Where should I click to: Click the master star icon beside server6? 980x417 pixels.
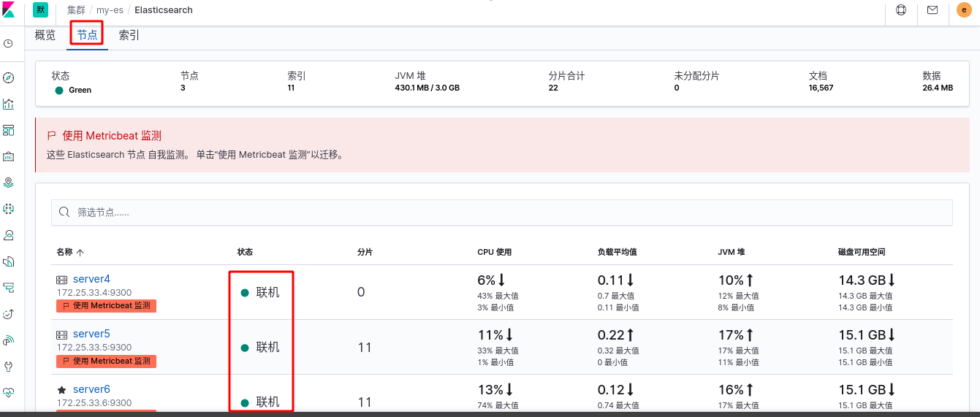62,390
